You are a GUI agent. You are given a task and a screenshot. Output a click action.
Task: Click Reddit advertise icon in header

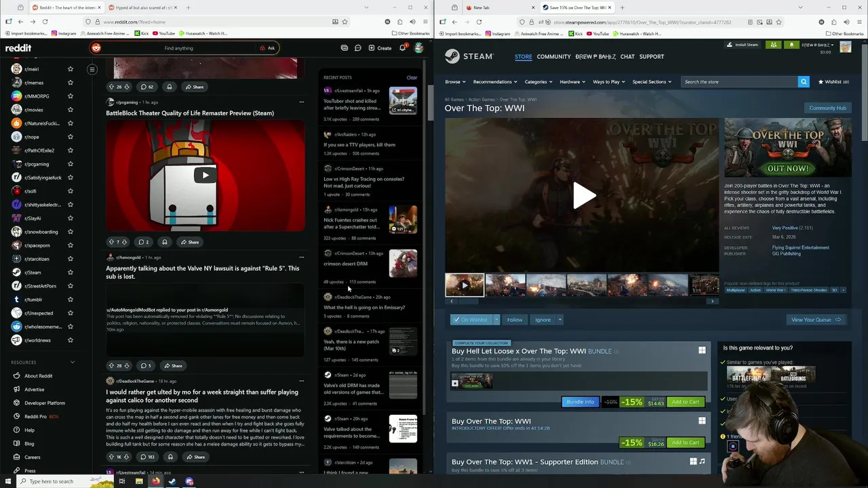click(344, 48)
